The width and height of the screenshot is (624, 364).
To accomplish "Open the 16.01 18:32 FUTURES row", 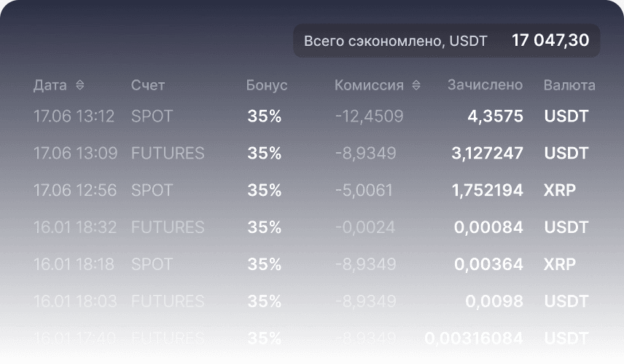I will (x=311, y=227).
